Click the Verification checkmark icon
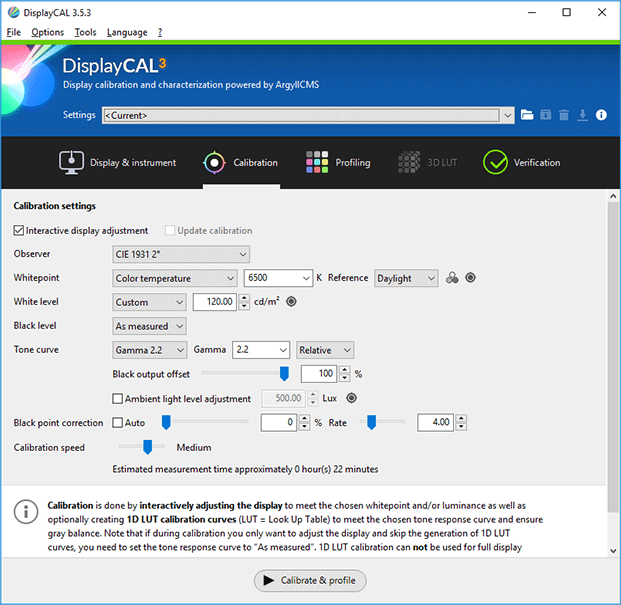This screenshot has height=605, width=621. click(495, 162)
